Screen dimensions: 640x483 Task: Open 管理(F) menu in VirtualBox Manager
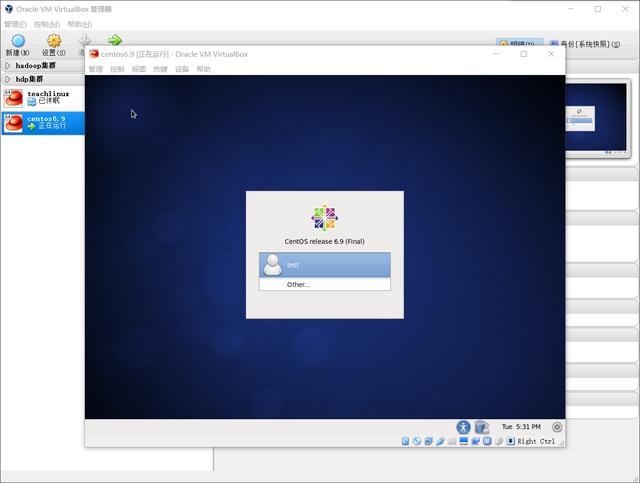(x=15, y=24)
